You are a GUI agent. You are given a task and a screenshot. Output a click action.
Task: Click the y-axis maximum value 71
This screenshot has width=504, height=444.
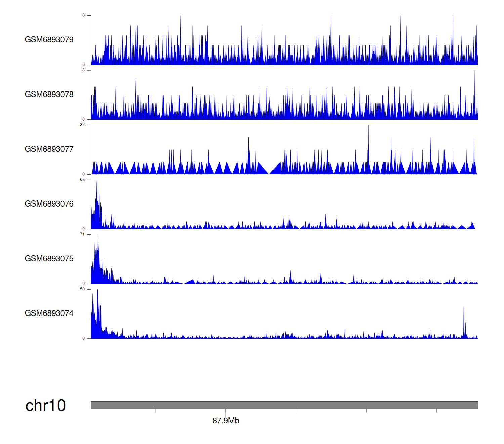82,234
